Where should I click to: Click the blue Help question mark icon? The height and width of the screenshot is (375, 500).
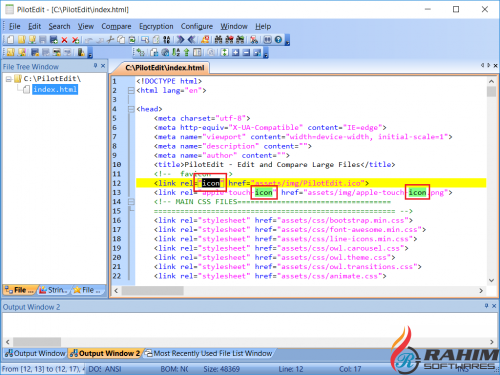pos(278,40)
